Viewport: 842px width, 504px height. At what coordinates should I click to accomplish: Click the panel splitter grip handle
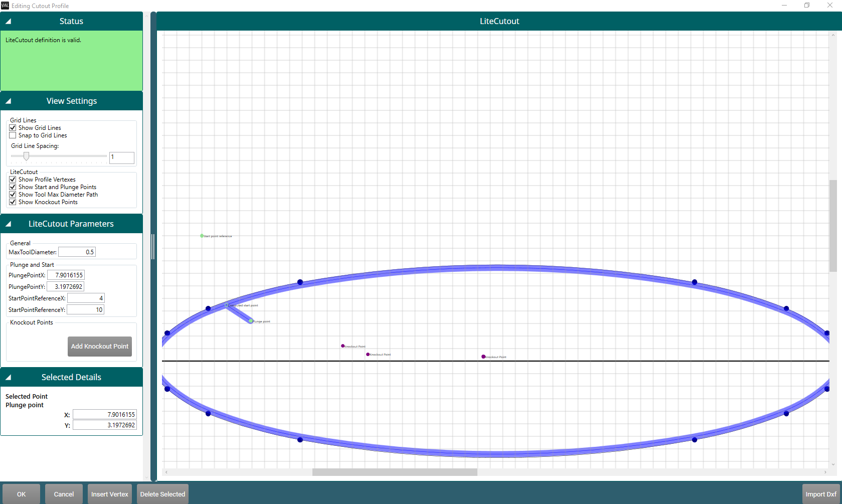153,246
